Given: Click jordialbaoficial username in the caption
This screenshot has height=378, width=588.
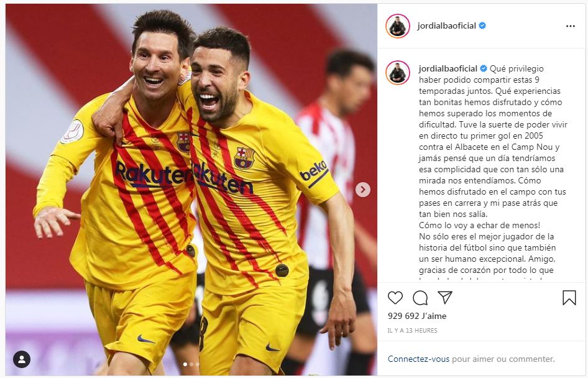Looking at the screenshot, I should click(x=448, y=68).
